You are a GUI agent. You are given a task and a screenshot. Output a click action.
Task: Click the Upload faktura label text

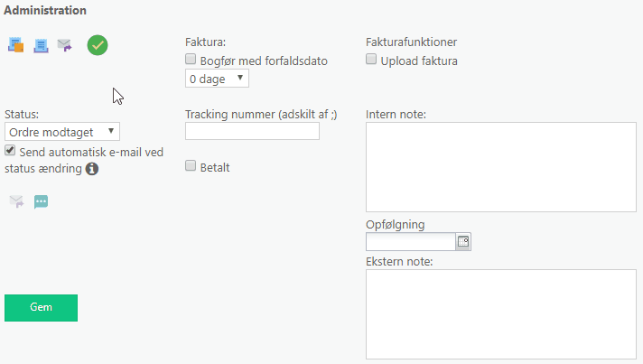(x=419, y=61)
